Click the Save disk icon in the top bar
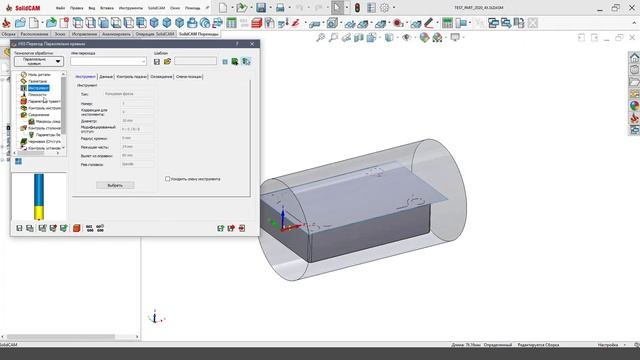The height and width of the screenshot is (360, 640). tap(261, 7)
